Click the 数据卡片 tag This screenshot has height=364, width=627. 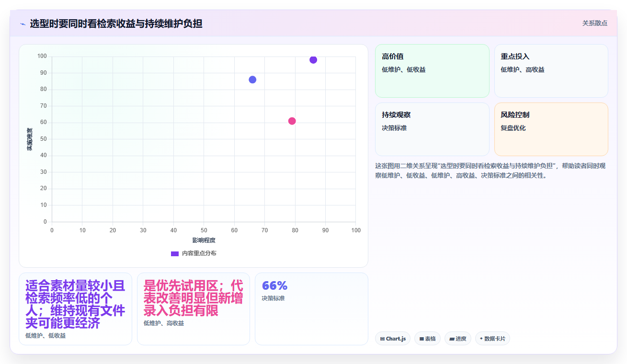(492, 339)
